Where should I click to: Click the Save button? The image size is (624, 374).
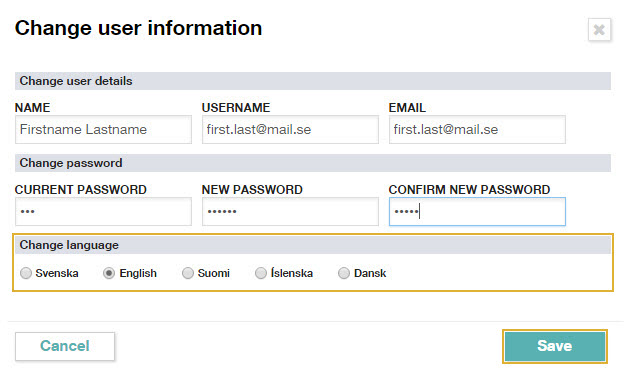point(555,346)
